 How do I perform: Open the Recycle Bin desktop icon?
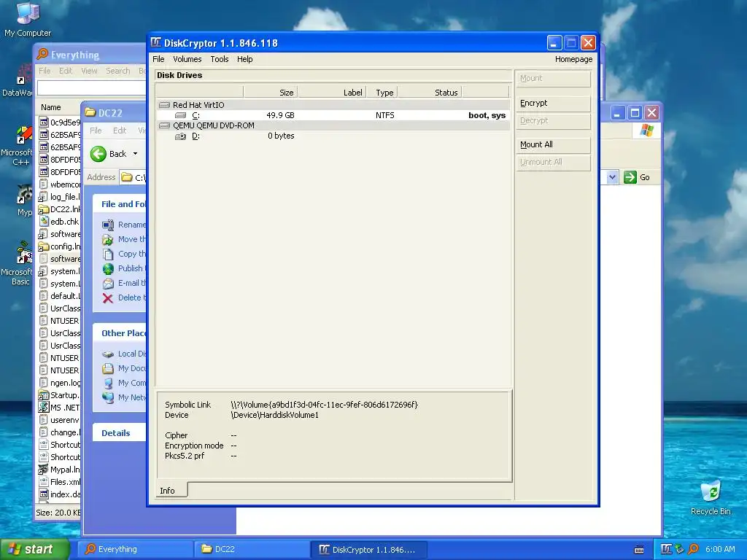click(711, 497)
